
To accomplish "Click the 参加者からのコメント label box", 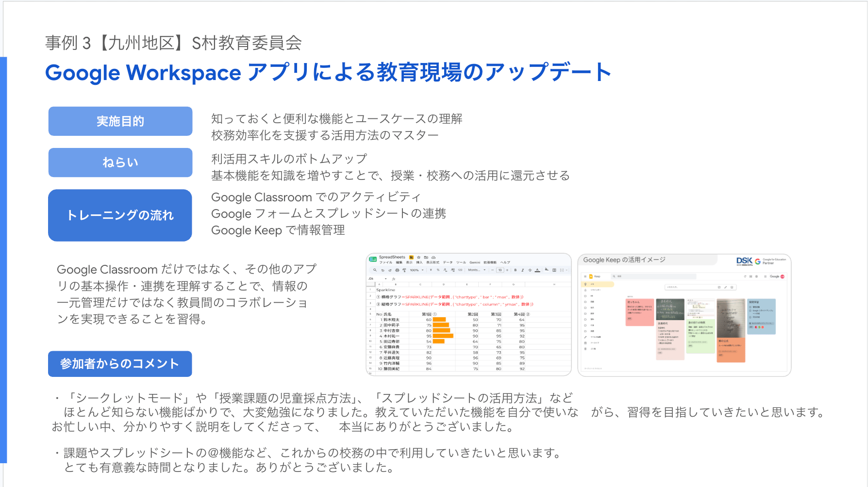I will pyautogui.click(x=120, y=364).
